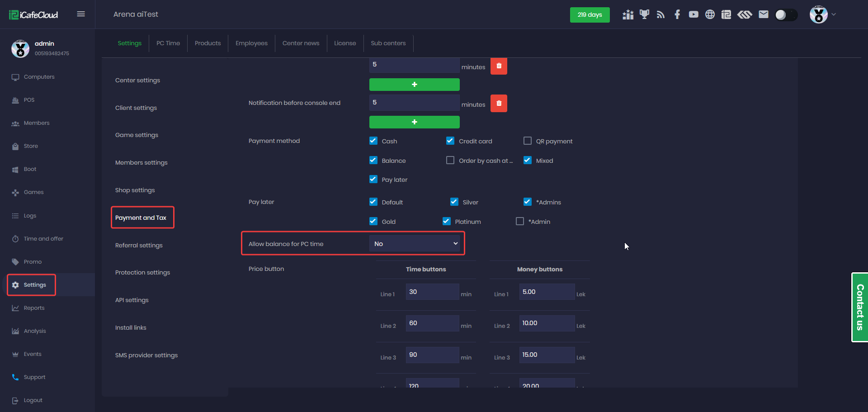Open the Facebook icon link

point(677,14)
